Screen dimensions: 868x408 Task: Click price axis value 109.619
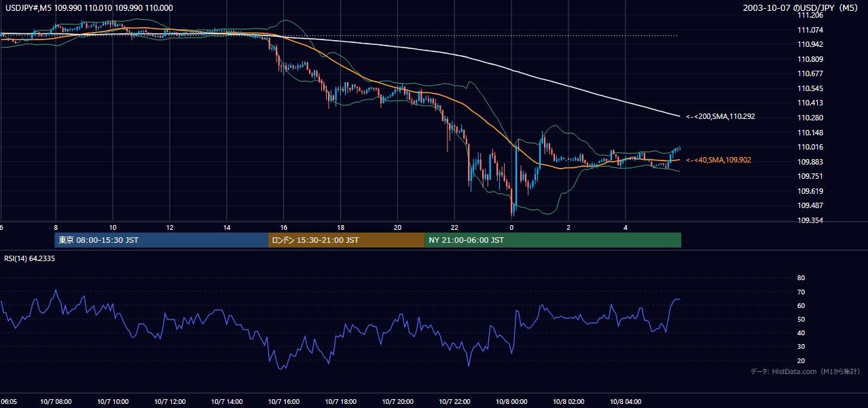(811, 191)
